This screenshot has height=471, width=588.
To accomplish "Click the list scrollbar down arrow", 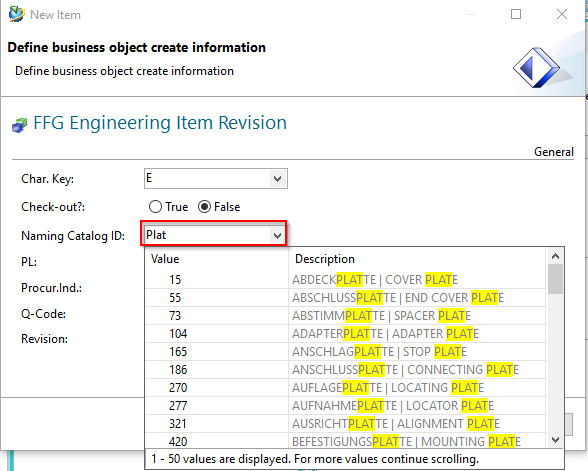I will tap(555, 440).
